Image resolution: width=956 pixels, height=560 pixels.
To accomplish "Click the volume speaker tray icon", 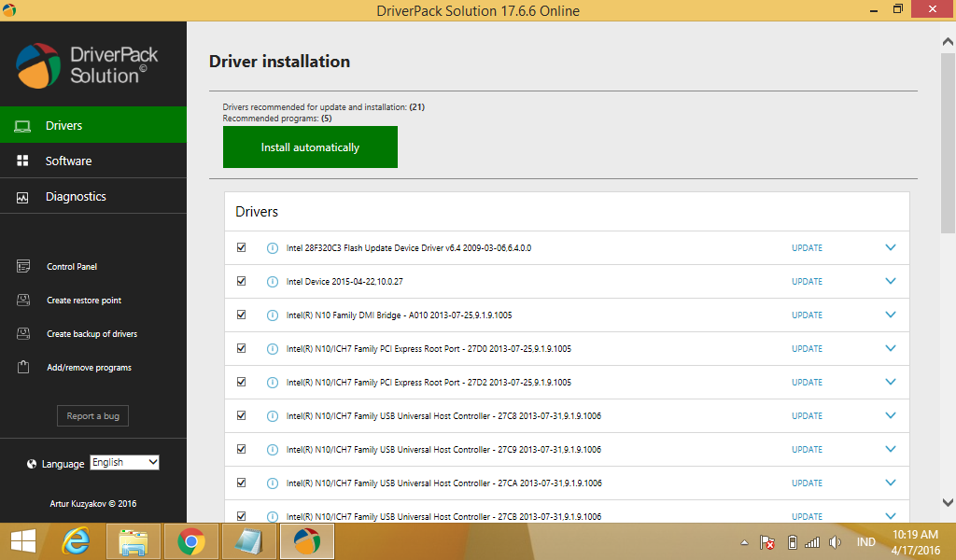I will (835, 542).
